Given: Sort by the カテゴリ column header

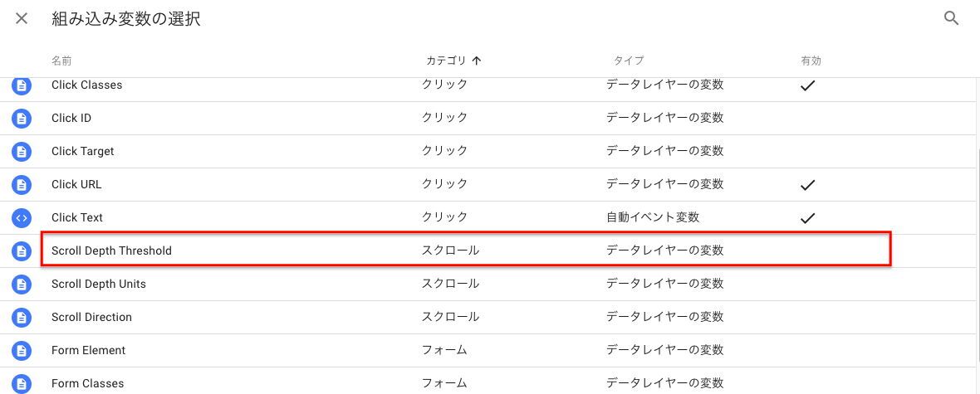Looking at the screenshot, I should click(446, 61).
